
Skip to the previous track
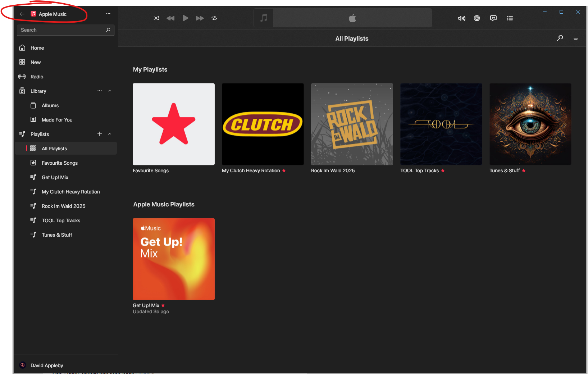170,18
